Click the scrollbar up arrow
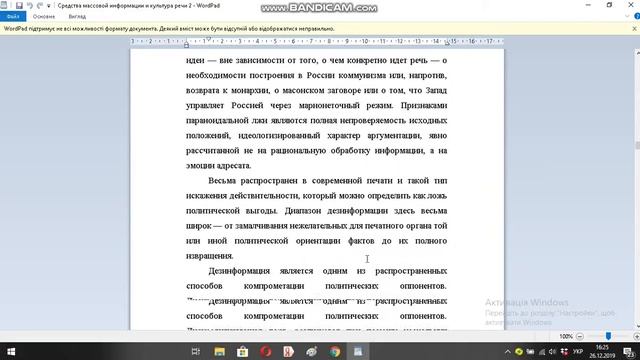Screen dimensions: 640x360 coord(637,53)
